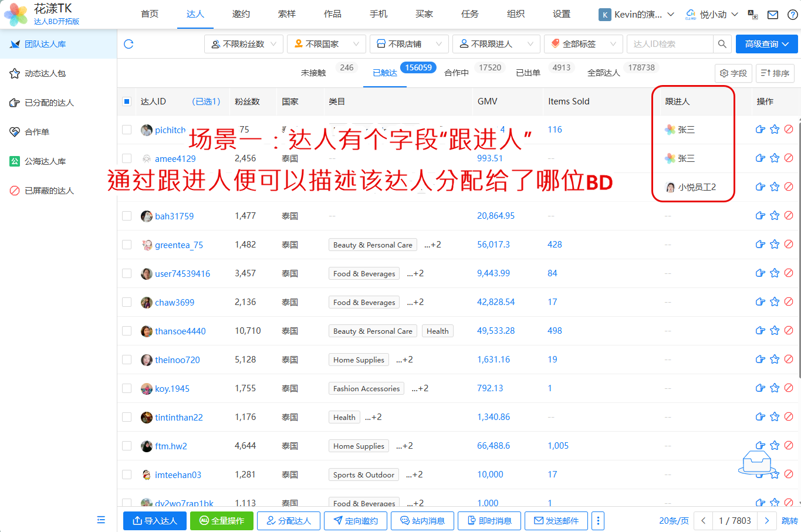Block greentea_75 using the ban icon
Viewport: 801px width, 532px height.
point(789,244)
